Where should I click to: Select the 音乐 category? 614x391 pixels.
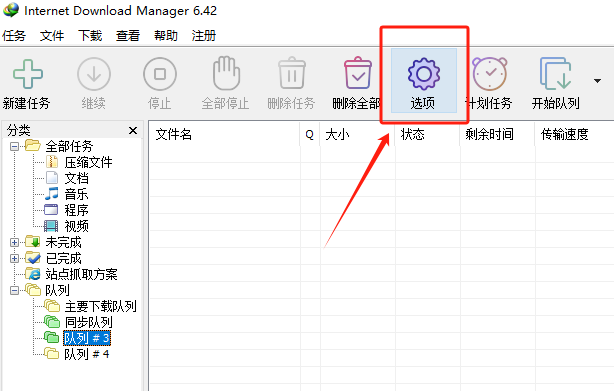pos(76,194)
